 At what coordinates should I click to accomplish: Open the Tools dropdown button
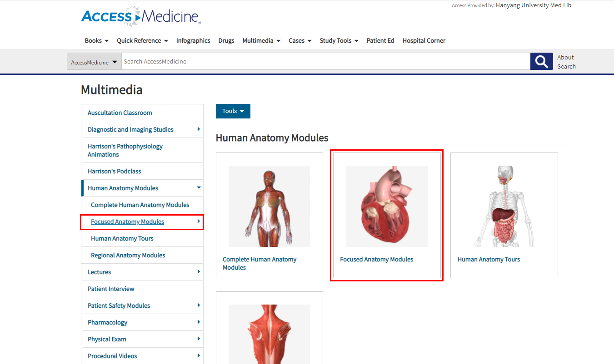(x=233, y=111)
